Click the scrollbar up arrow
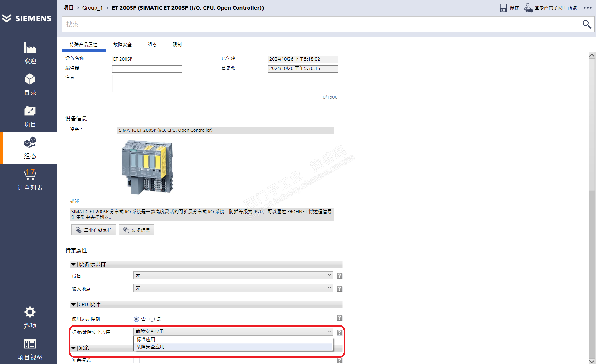The height and width of the screenshot is (364, 596). [592, 55]
